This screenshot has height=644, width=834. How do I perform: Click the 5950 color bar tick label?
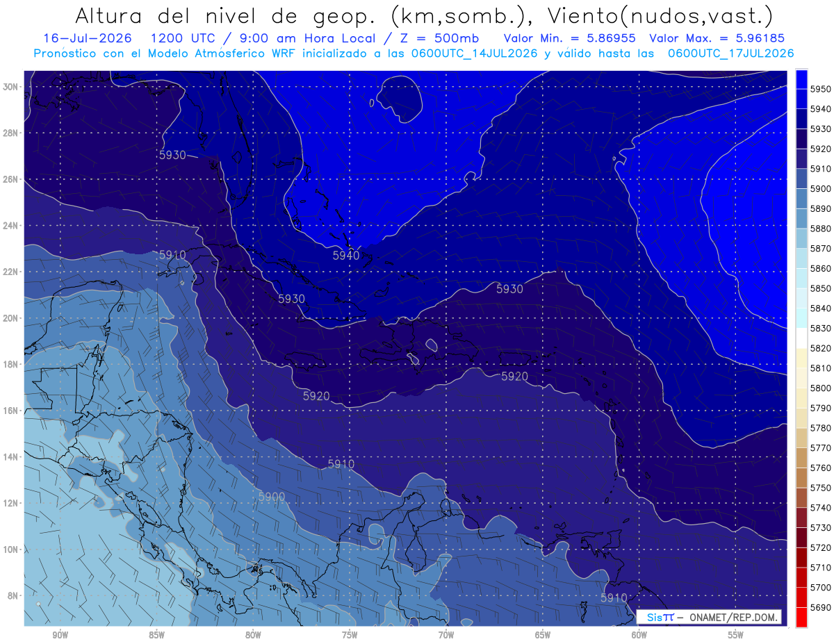click(x=821, y=89)
